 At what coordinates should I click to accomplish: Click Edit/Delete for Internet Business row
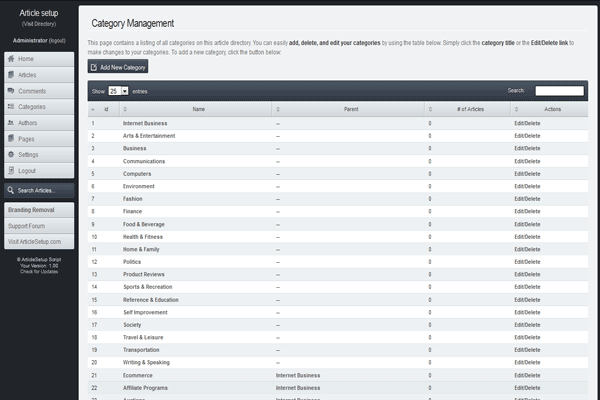527,123
